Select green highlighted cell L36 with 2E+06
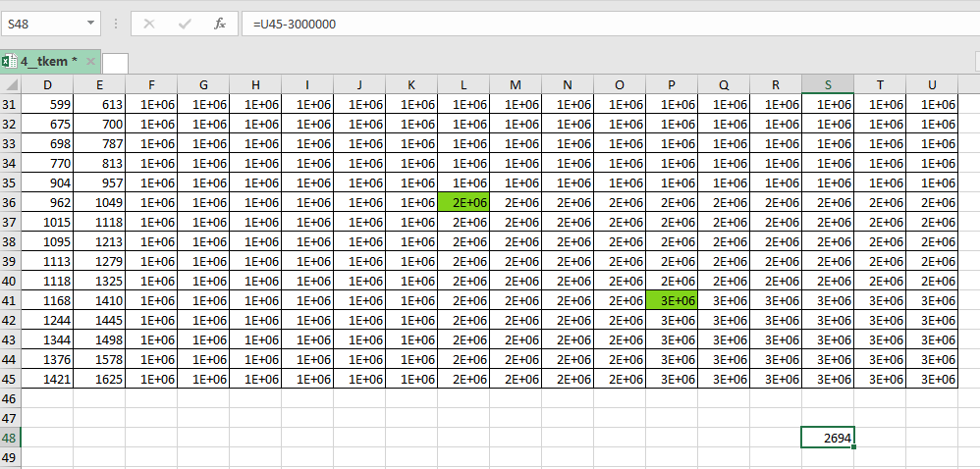This screenshot has width=980, height=469. point(463,202)
